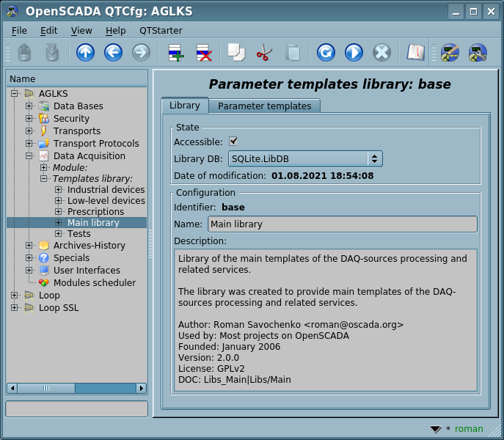Select Tests in the tree
Image resolution: width=504 pixels, height=440 pixels.
click(78, 234)
